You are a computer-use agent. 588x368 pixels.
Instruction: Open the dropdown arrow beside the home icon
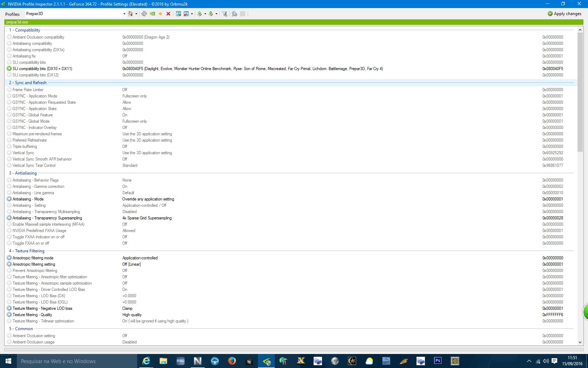pyautogui.click(x=136, y=14)
